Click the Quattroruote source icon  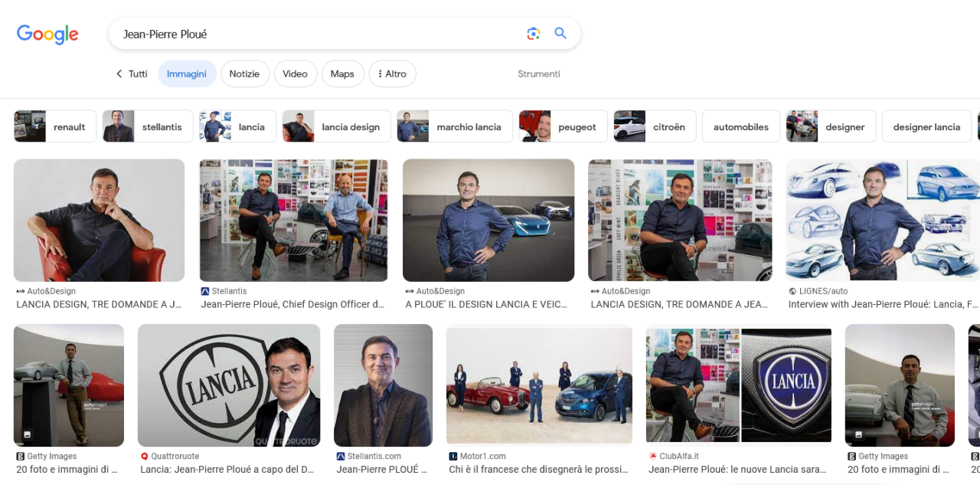point(144,456)
